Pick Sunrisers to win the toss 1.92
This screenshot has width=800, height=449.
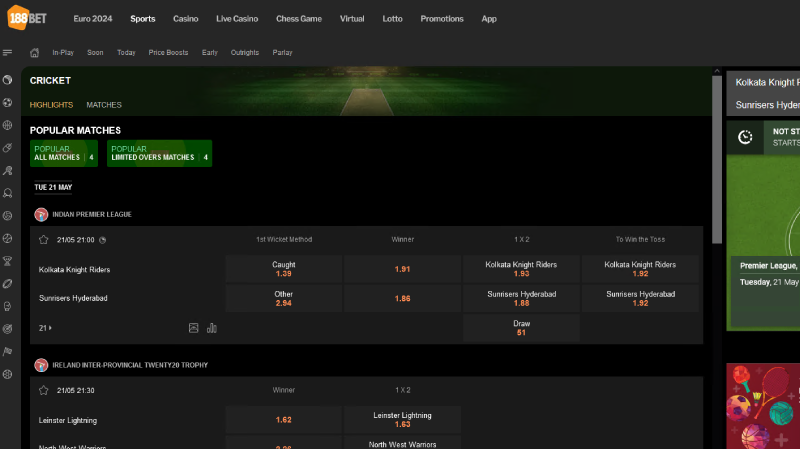coord(640,298)
